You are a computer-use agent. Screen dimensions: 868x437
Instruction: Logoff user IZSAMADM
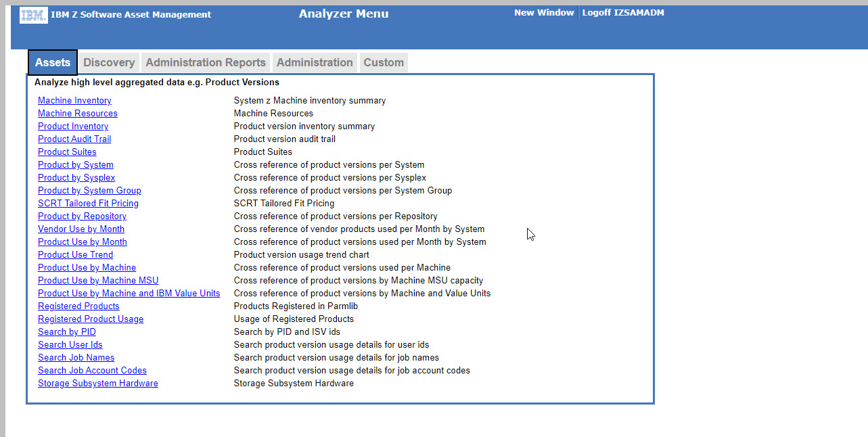(622, 11)
